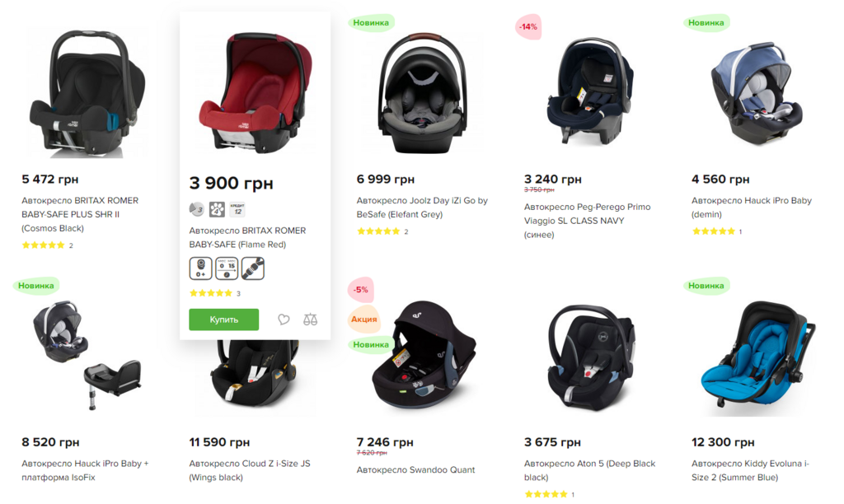The width and height of the screenshot is (844, 504).
Task: Click the Акция promo badge
Action: (x=363, y=319)
